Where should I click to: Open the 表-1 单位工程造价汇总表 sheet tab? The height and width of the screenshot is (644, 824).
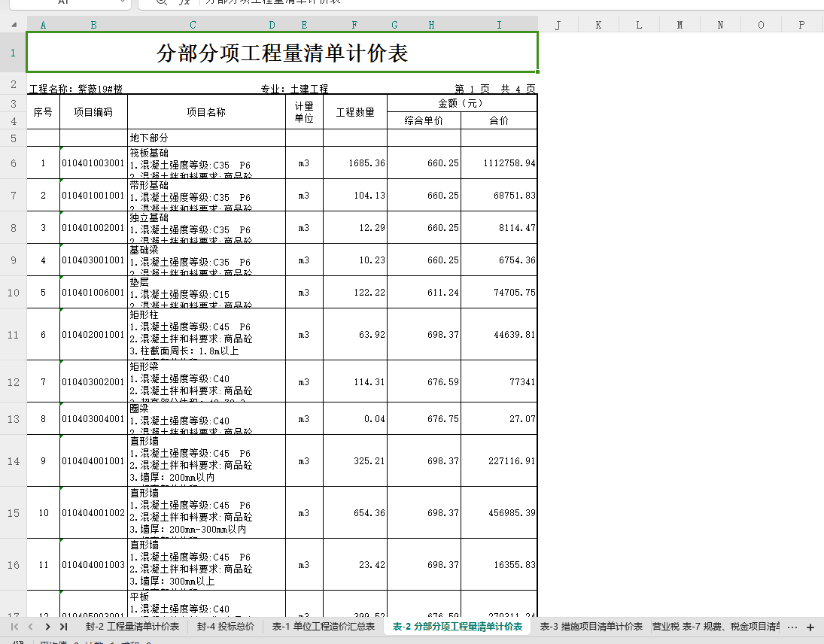[323, 626]
